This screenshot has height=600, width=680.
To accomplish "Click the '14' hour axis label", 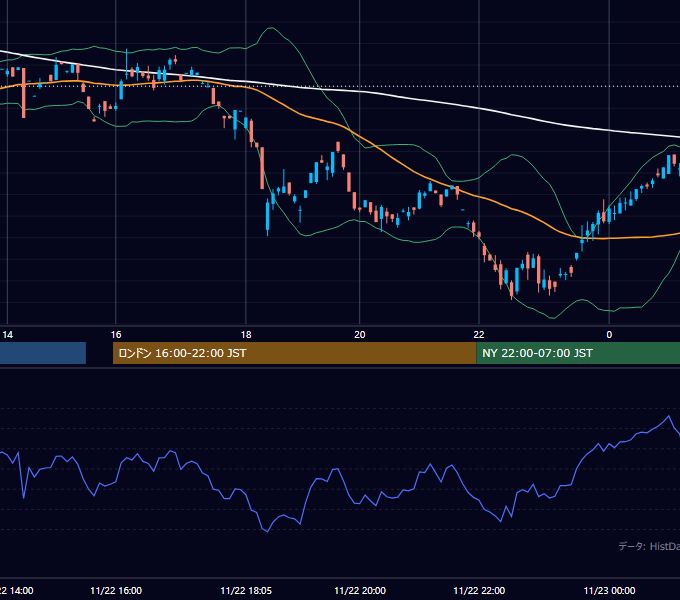I will point(8,335).
